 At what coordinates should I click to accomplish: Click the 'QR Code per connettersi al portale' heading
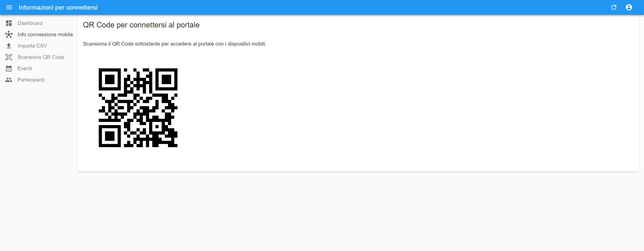click(141, 25)
